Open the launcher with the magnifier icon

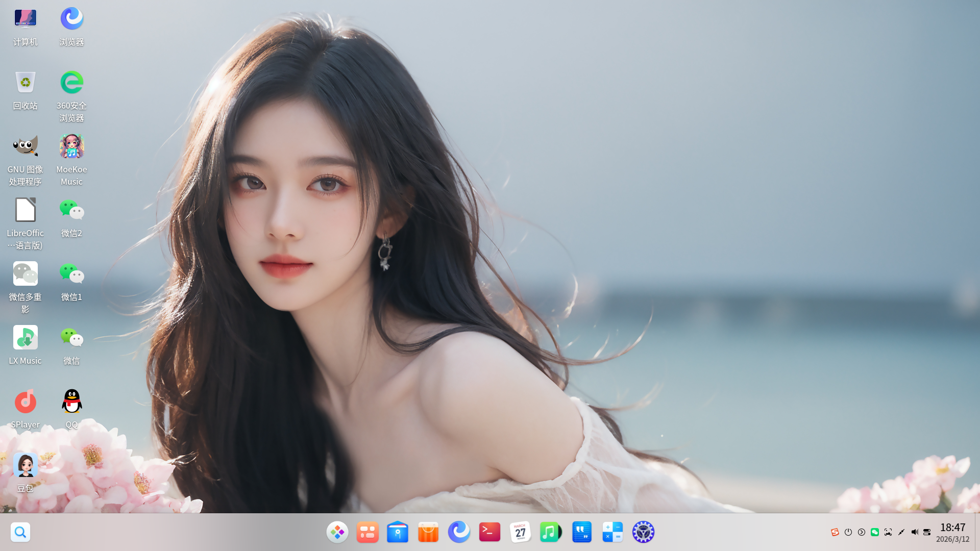(20, 532)
